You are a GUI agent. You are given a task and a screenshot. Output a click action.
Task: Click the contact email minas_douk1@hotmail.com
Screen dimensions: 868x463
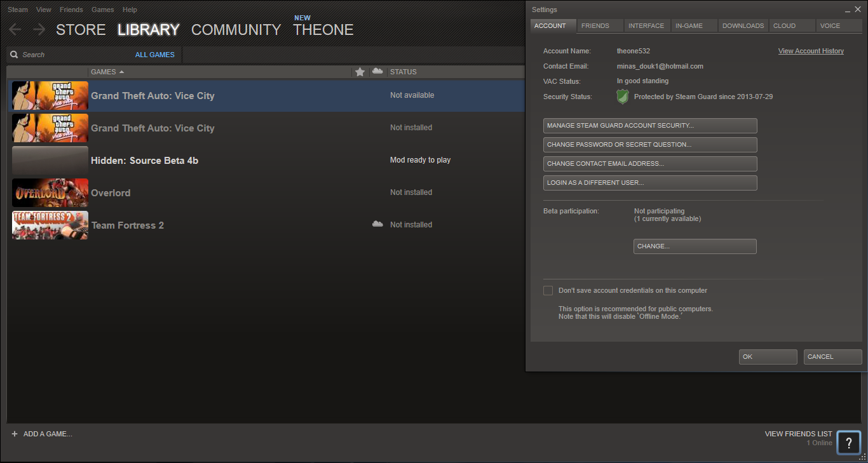660,66
